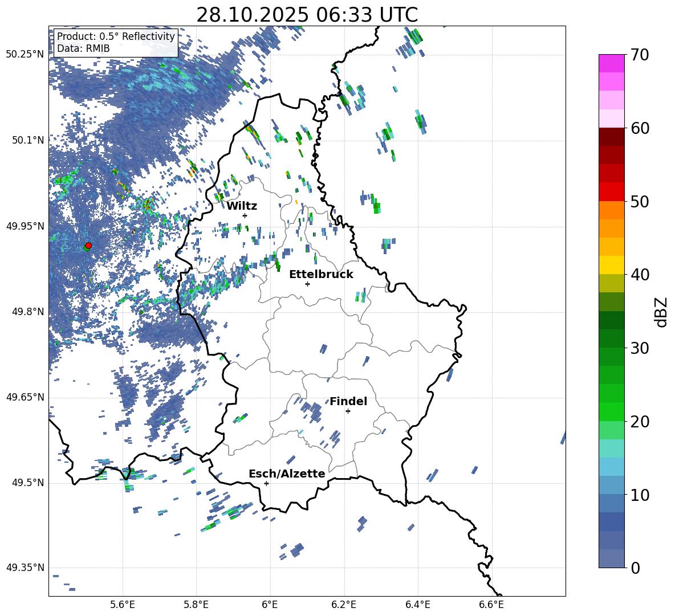
Task: Click the dark red colorbar segment below 60
Action: click(x=611, y=137)
